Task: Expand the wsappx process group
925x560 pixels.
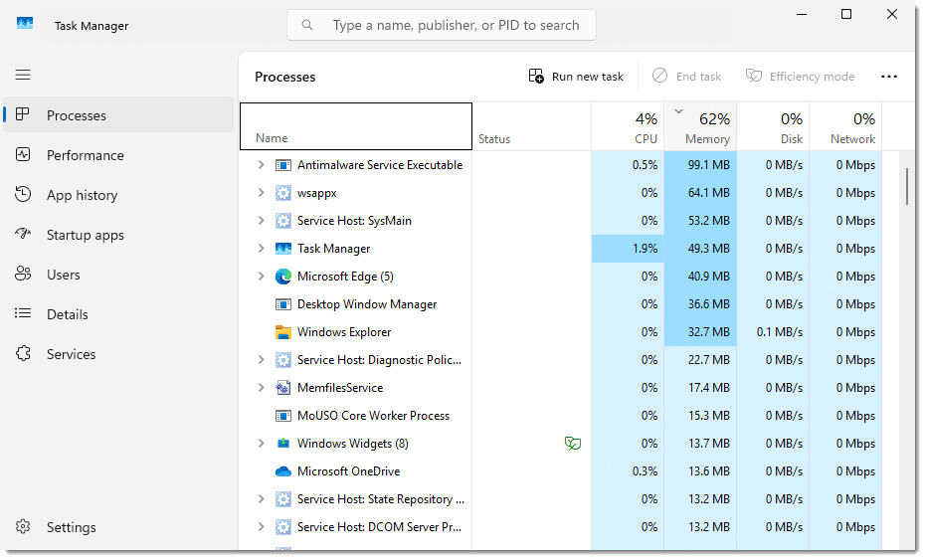Action: click(x=261, y=192)
